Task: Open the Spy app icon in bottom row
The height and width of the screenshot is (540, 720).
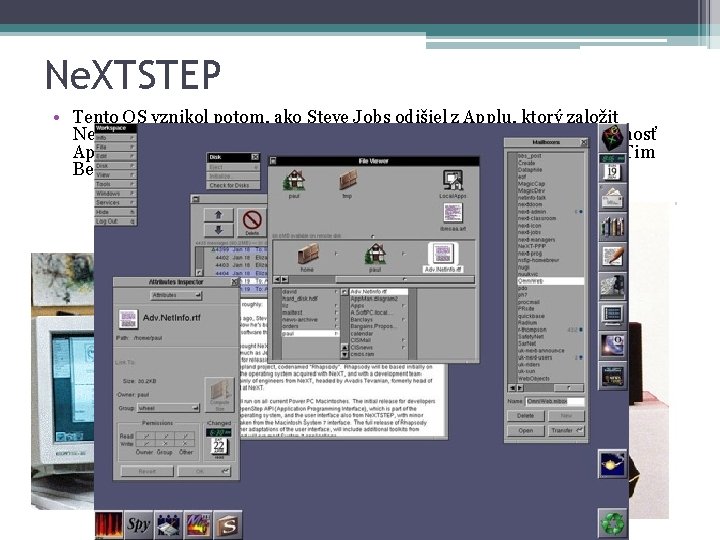Action: pos(138,524)
